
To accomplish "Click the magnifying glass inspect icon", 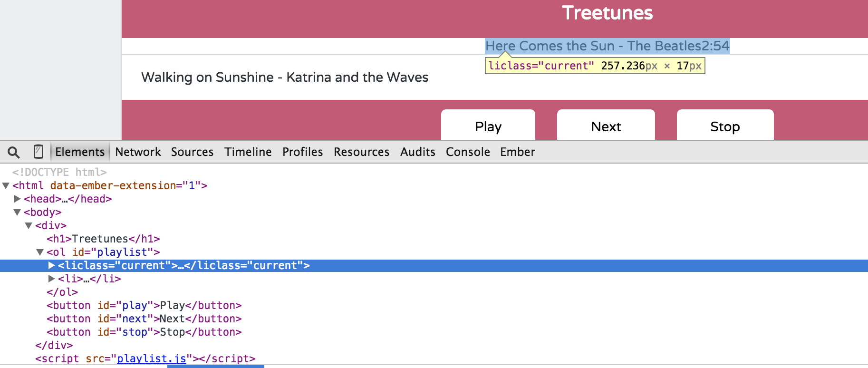I will (x=14, y=152).
